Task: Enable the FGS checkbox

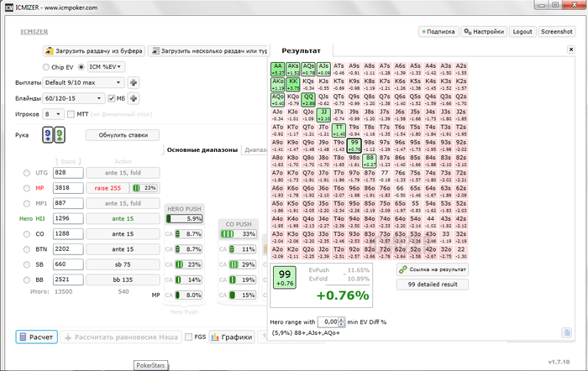Action: 189,337
